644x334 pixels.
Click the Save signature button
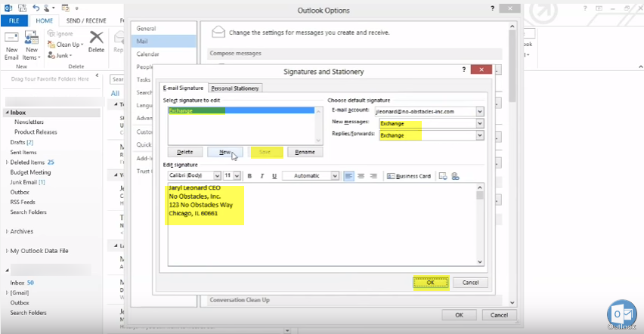[x=265, y=152]
